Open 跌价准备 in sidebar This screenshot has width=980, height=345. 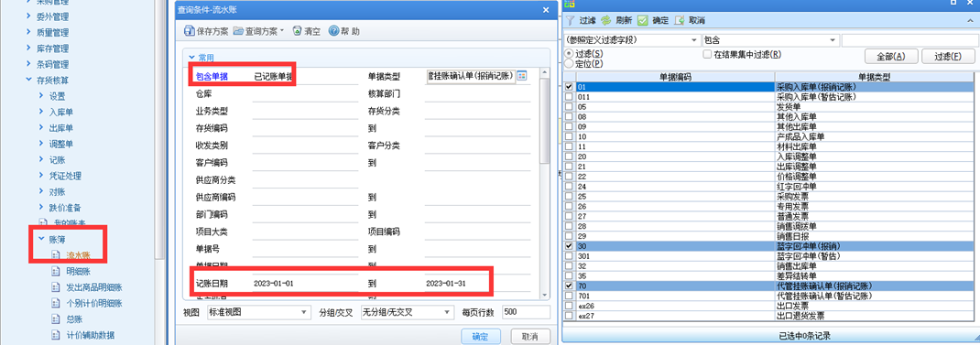click(x=65, y=208)
